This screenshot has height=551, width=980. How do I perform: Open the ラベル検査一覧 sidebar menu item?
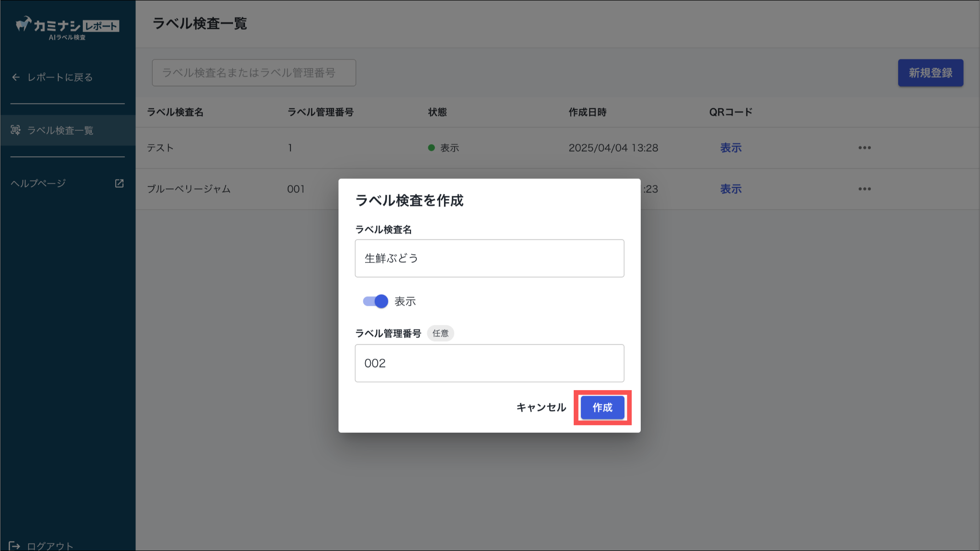tap(60, 130)
